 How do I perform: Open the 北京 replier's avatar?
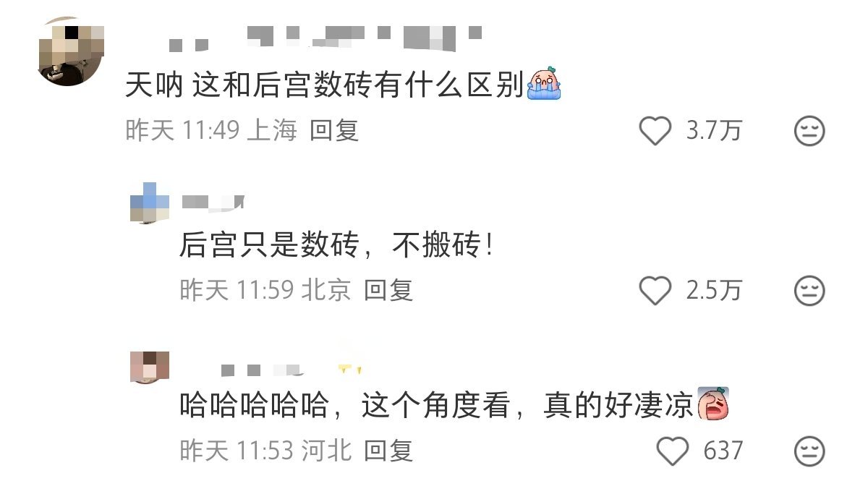(150, 203)
